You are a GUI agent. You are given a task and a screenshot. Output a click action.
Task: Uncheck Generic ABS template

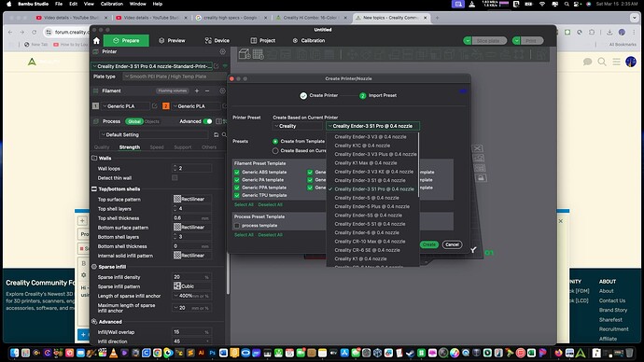(x=237, y=172)
